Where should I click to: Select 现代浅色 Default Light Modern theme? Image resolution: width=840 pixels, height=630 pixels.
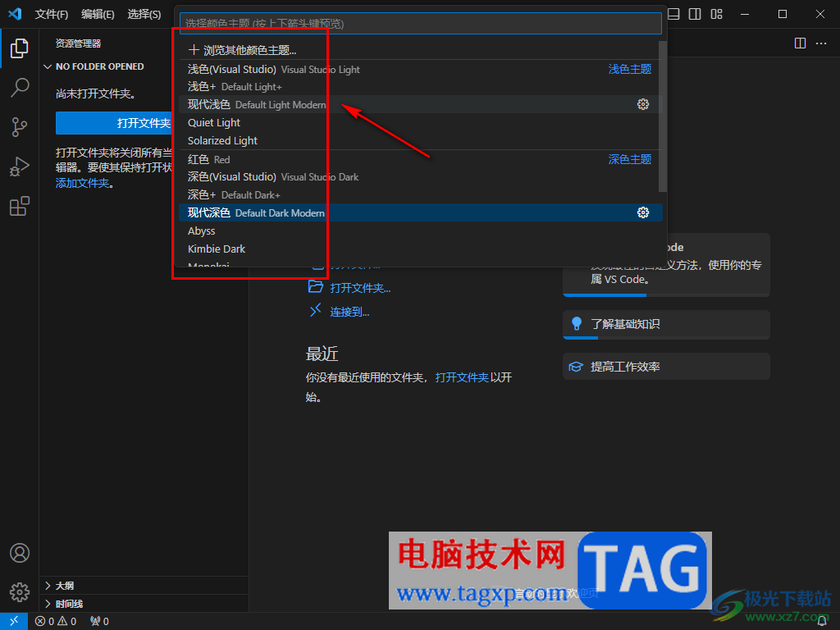[421, 104]
